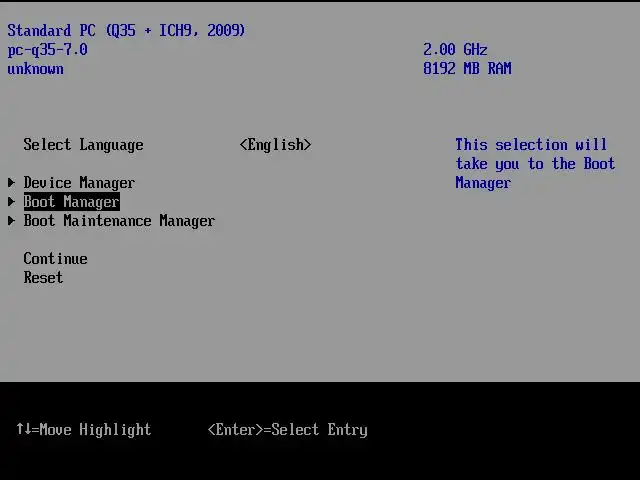Viewport: 640px width, 480px height.
Task: Click the Select Language label
Action: pyautogui.click(x=83, y=145)
